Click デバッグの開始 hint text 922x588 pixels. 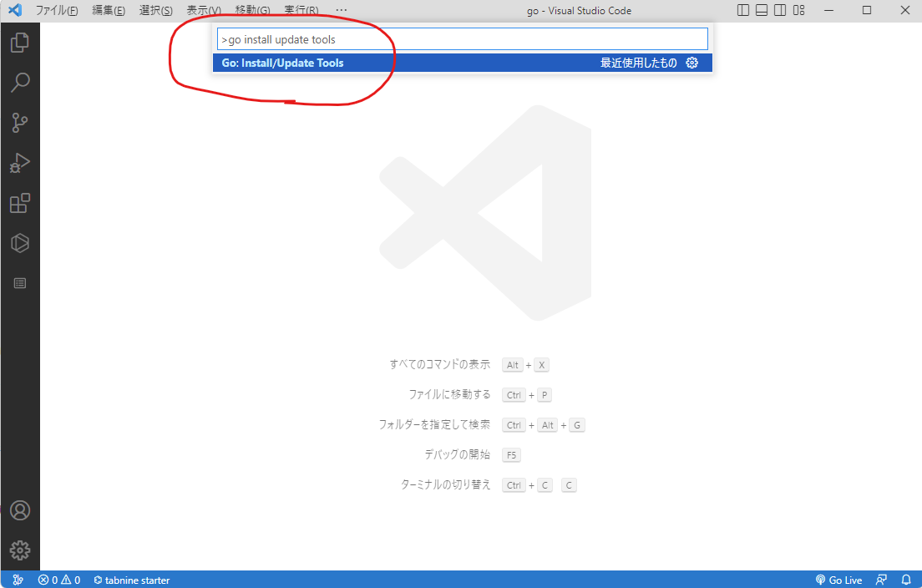(x=457, y=454)
